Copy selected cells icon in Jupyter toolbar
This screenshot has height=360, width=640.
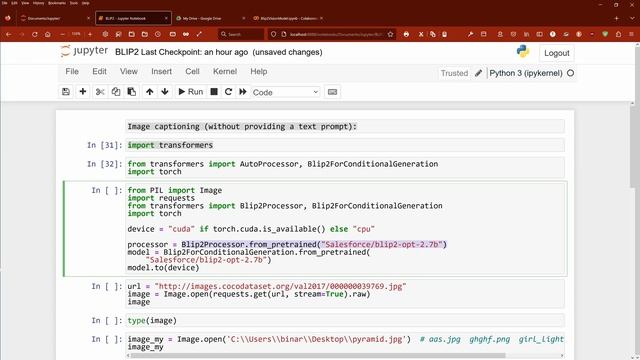point(116,92)
